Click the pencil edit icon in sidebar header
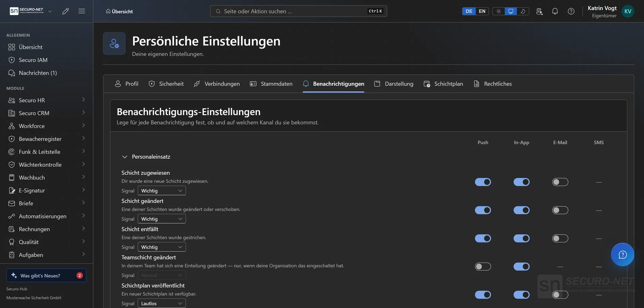644x308 pixels. 66,11
